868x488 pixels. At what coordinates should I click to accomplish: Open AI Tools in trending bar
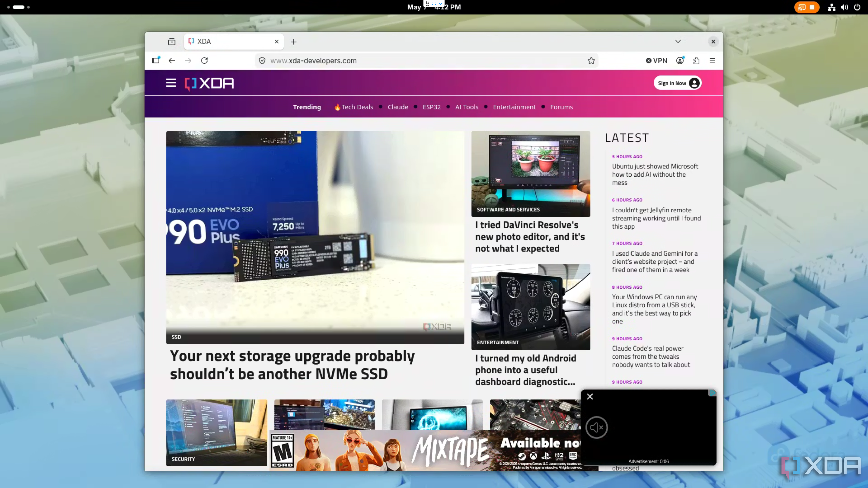click(x=467, y=107)
